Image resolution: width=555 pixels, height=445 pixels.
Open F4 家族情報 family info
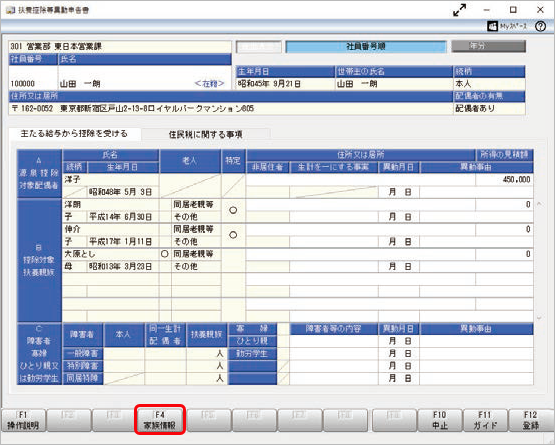[x=160, y=420]
